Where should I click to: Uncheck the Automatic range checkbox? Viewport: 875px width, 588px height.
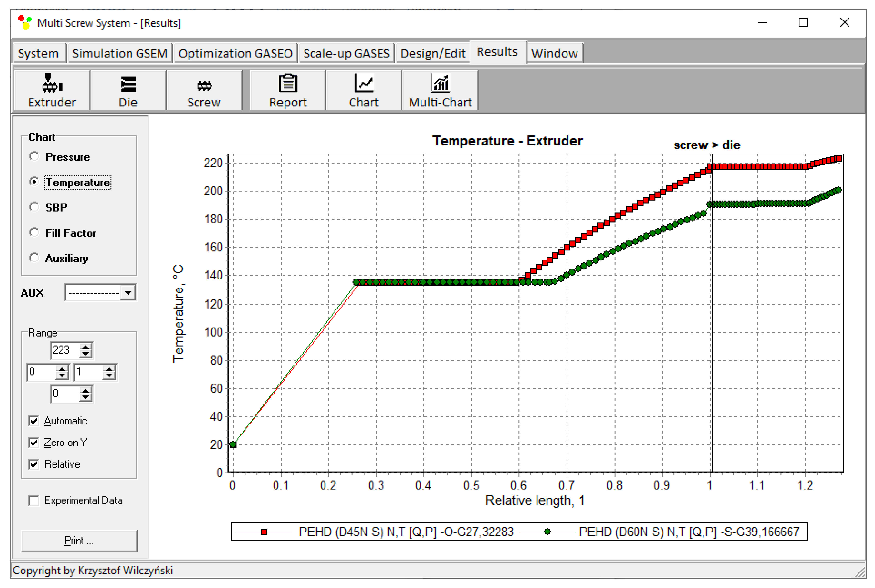pyautogui.click(x=34, y=421)
